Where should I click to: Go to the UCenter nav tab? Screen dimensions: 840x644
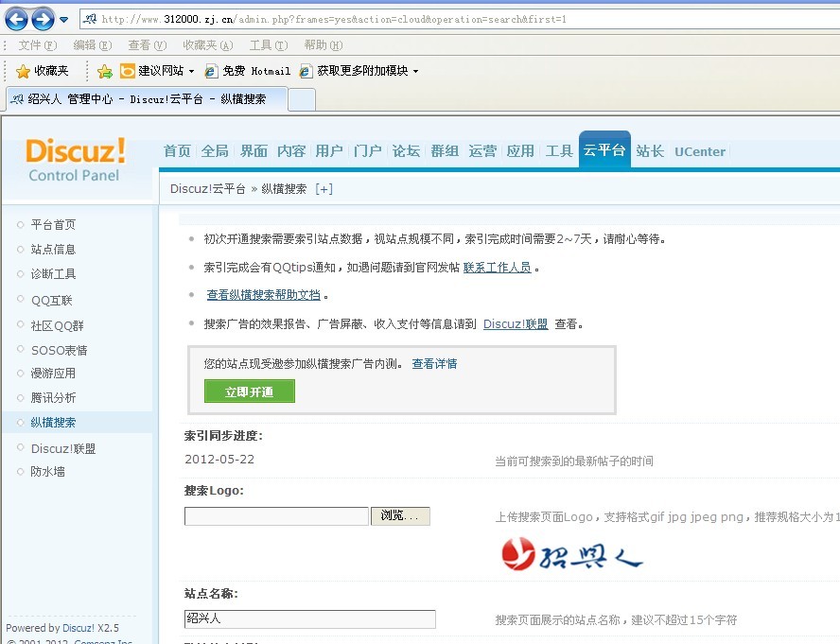(700, 151)
